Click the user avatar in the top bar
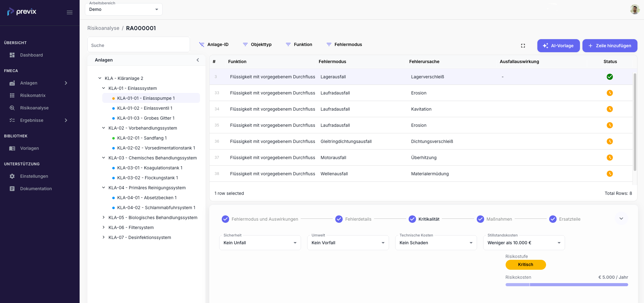Viewport: 644px width, 303px height. click(x=635, y=10)
